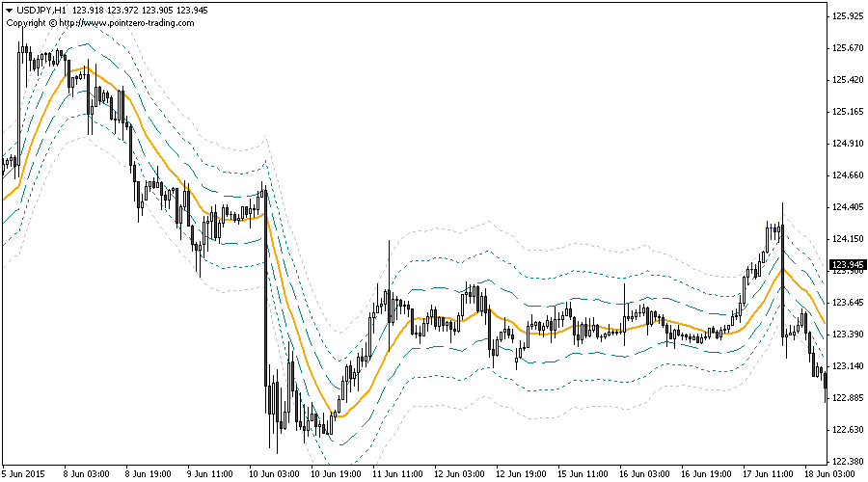The height and width of the screenshot is (482, 868).
Task: Click the triangle arrow beside USDJPY,H1
Action: click(x=9, y=10)
